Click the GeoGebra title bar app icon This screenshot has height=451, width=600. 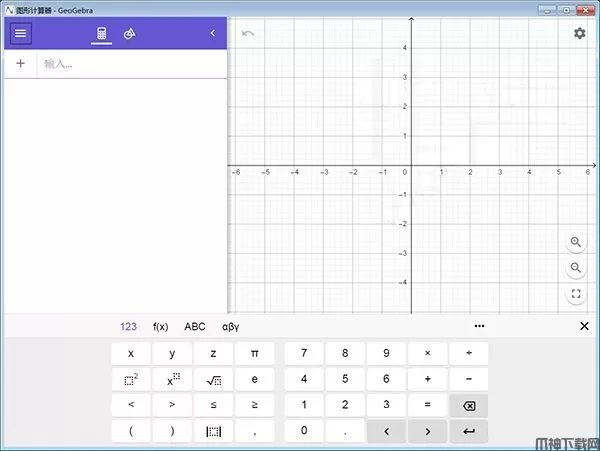click(x=9, y=10)
